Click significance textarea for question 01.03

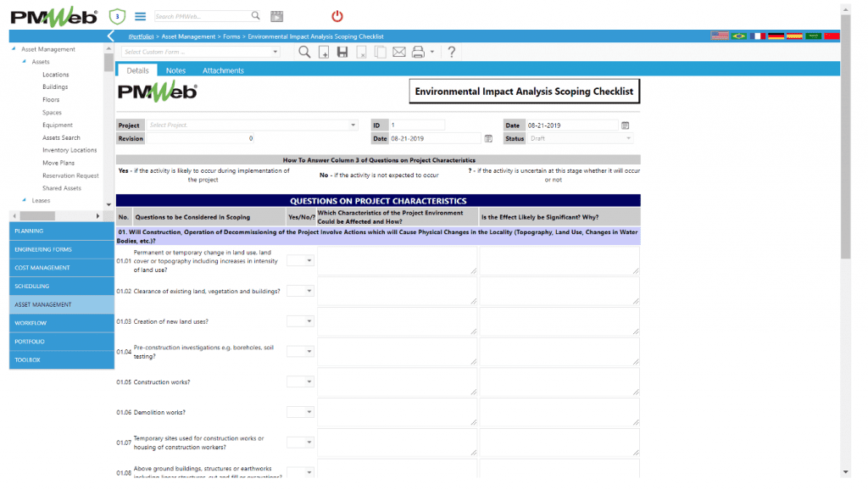pos(559,321)
